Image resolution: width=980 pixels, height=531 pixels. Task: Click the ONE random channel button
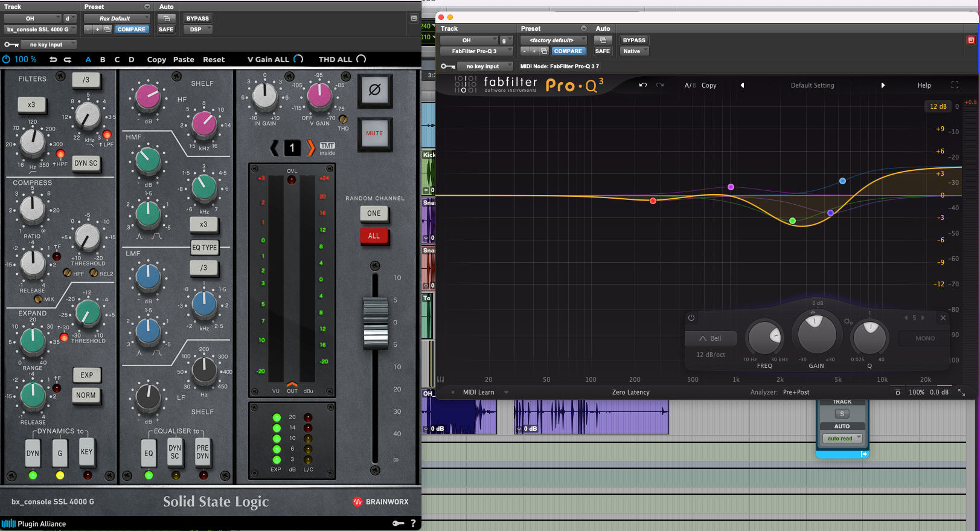tap(374, 213)
